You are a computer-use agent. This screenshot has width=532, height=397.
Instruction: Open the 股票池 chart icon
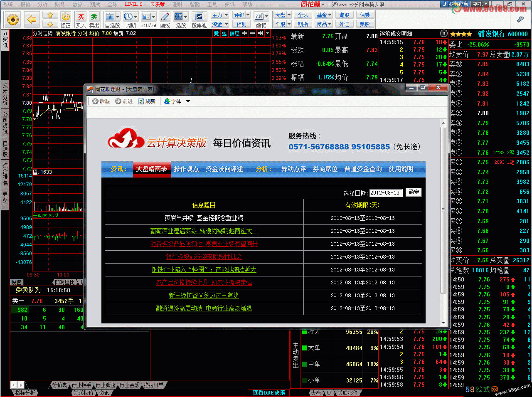pos(199,17)
